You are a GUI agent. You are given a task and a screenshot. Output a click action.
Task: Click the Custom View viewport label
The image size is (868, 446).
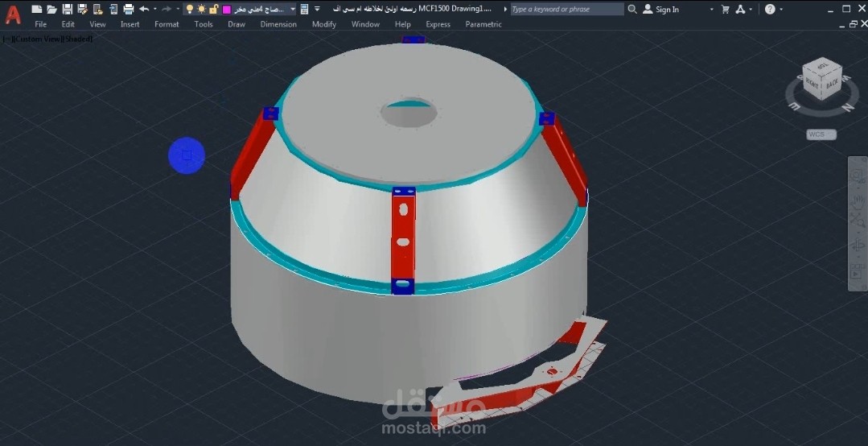(39, 39)
